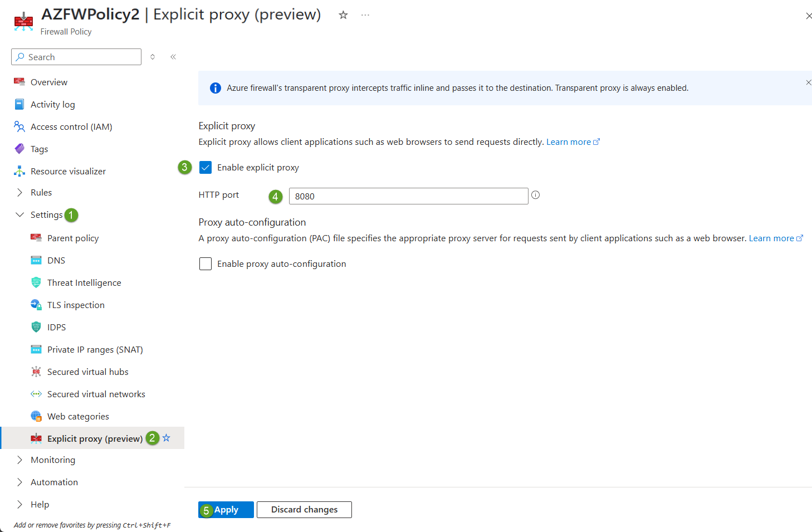
Task: Click the IDPS shield icon
Action: pyautogui.click(x=36, y=327)
